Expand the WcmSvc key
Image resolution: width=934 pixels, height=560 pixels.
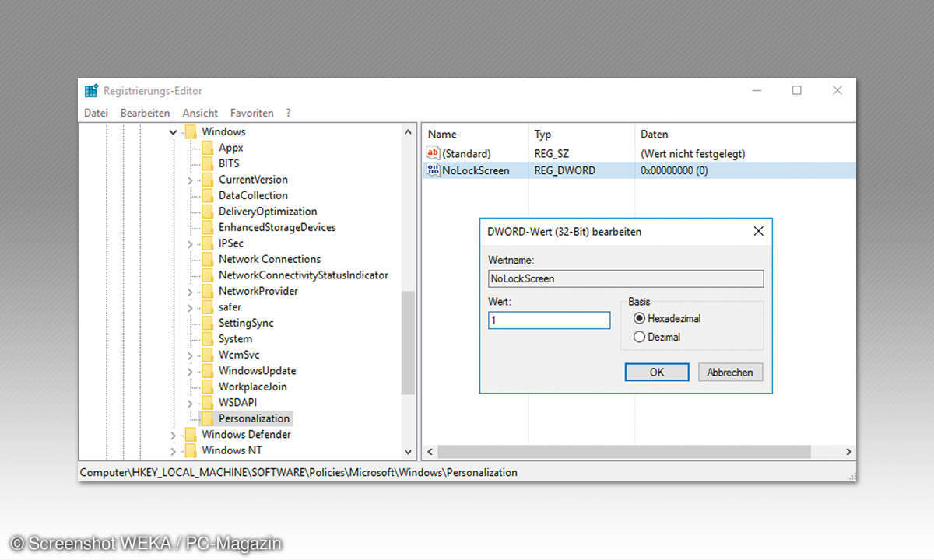click(190, 355)
